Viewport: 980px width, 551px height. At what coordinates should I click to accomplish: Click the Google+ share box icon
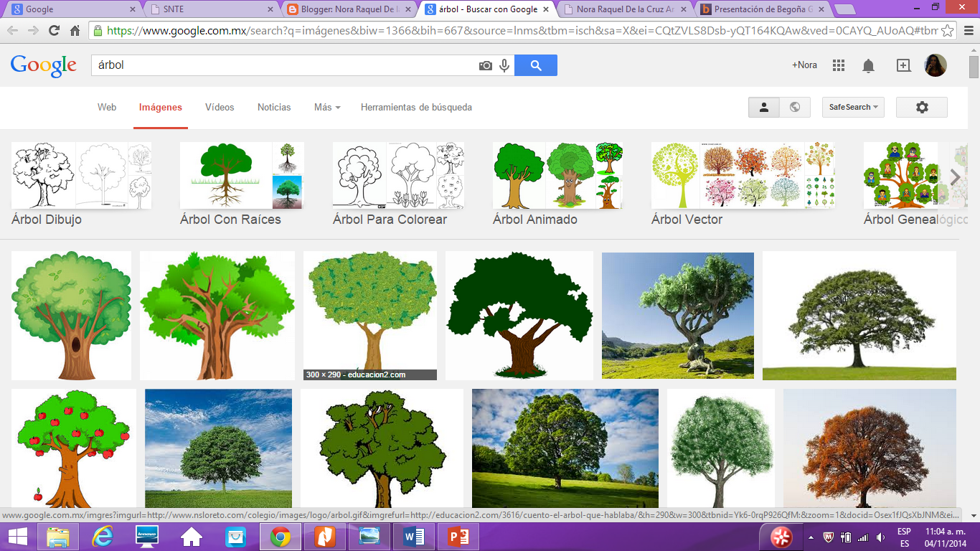point(903,65)
